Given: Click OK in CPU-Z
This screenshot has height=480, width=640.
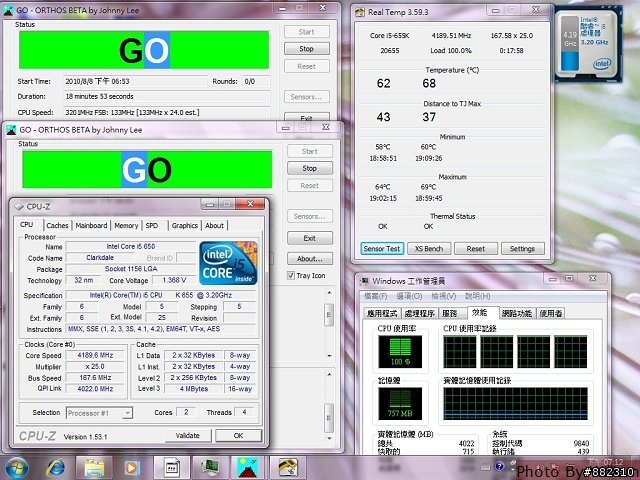Looking at the screenshot, I should tap(238, 436).
